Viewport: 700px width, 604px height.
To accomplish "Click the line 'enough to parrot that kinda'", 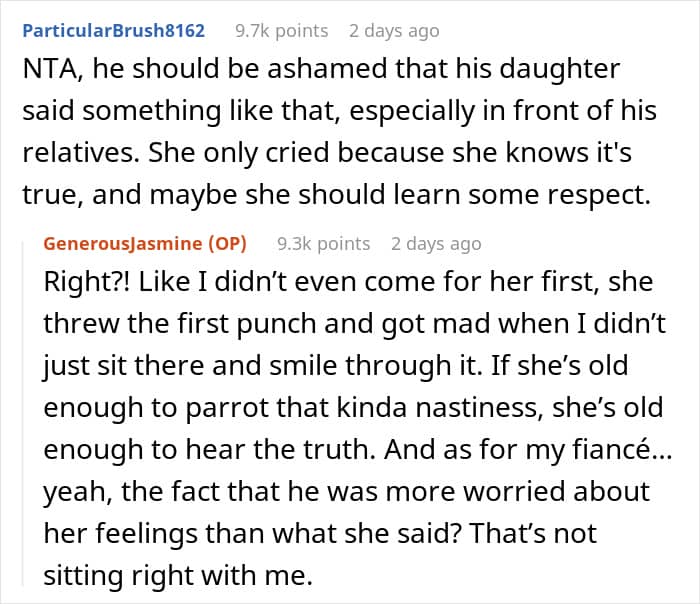I will 353,408.
